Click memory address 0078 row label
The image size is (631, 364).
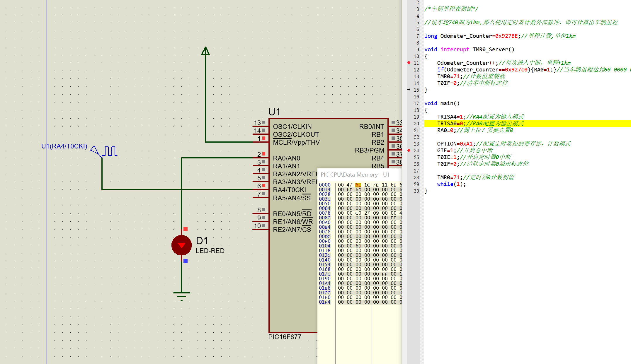pos(324,213)
